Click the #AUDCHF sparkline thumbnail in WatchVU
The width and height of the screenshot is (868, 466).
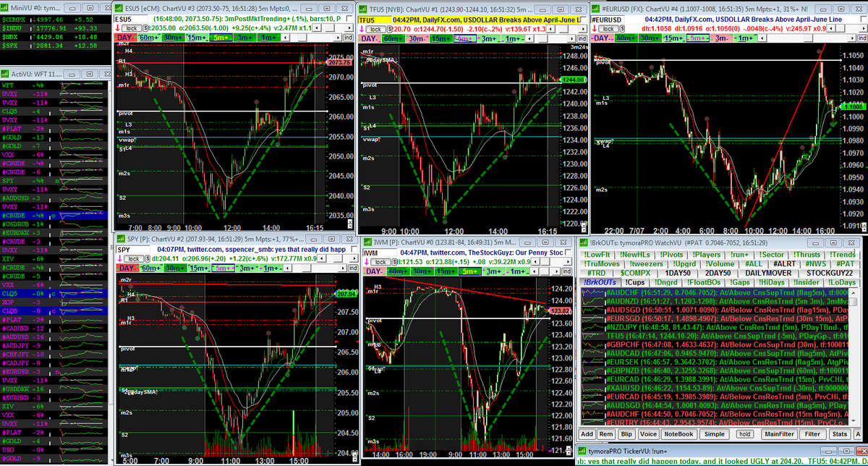click(x=593, y=292)
